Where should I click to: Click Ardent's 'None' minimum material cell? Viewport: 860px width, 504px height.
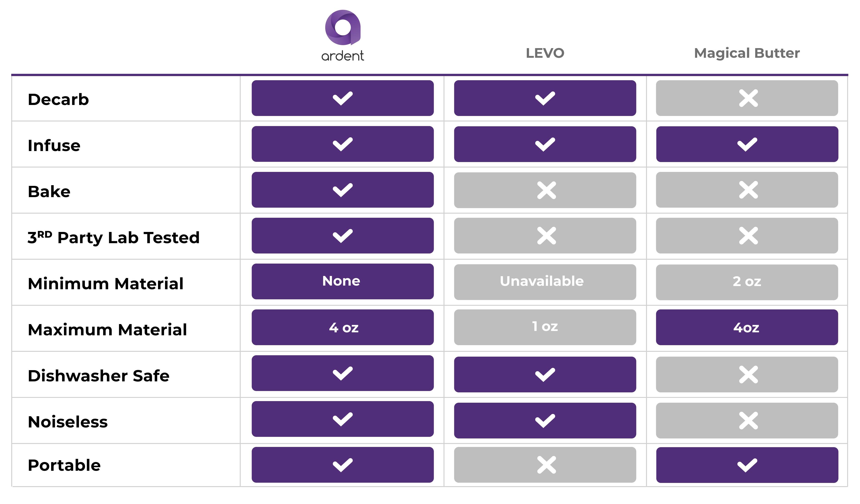[341, 281]
